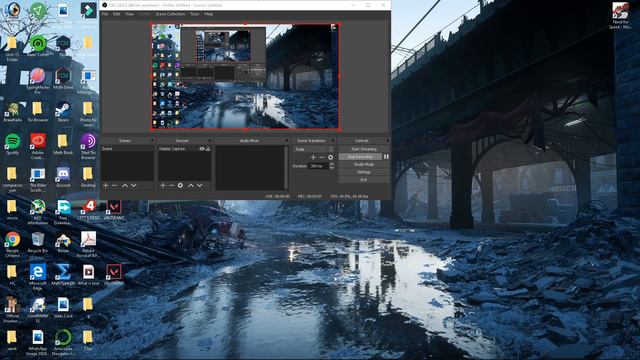Image resolution: width=640 pixels, height=360 pixels.
Task: Select TypingMaster Pro desktop shortcut
Action: [x=38, y=81]
